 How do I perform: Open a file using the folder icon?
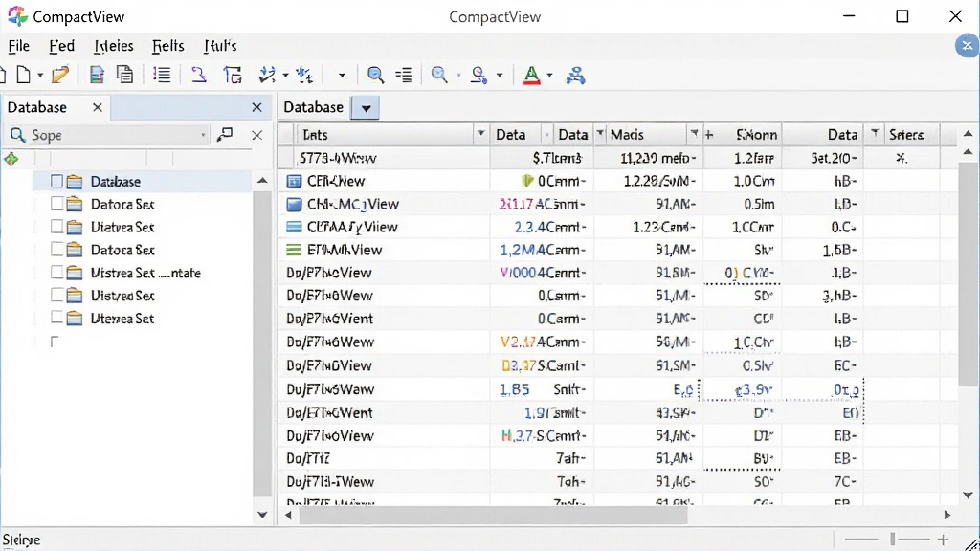[60, 75]
